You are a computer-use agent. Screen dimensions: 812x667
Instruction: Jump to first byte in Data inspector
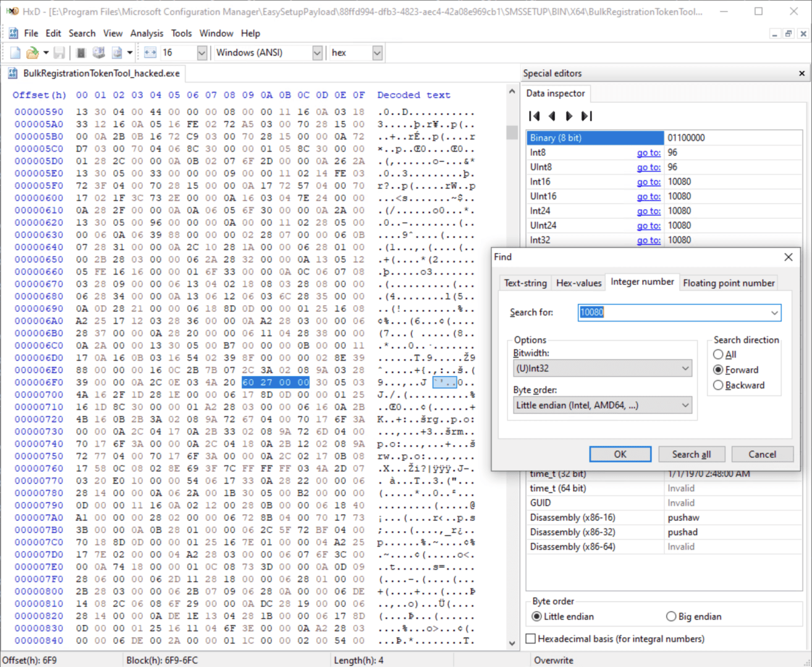pos(535,116)
